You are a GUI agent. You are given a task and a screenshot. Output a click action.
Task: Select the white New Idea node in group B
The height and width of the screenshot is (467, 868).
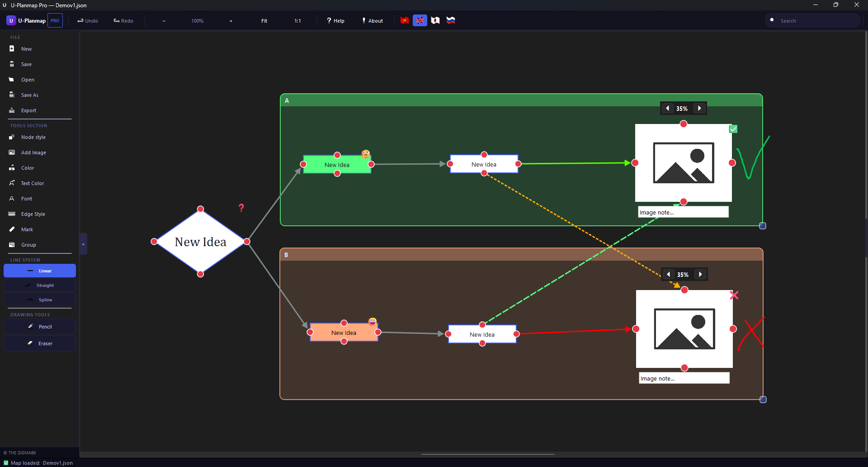click(482, 334)
